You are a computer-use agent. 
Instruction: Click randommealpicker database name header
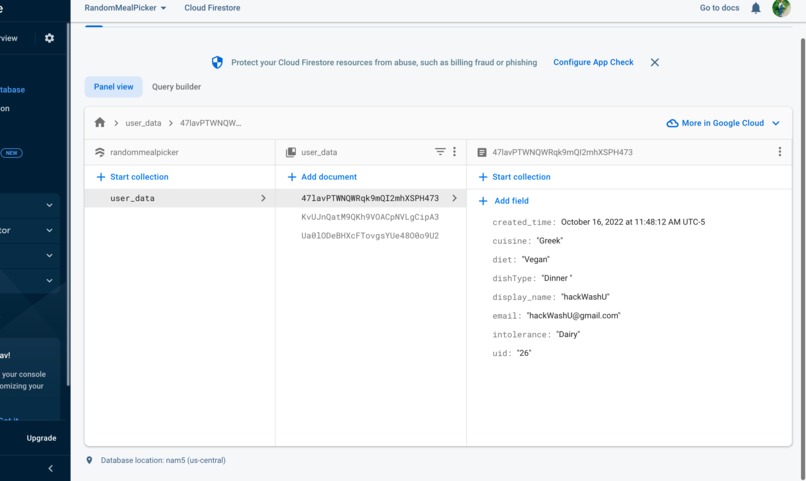[144, 152]
